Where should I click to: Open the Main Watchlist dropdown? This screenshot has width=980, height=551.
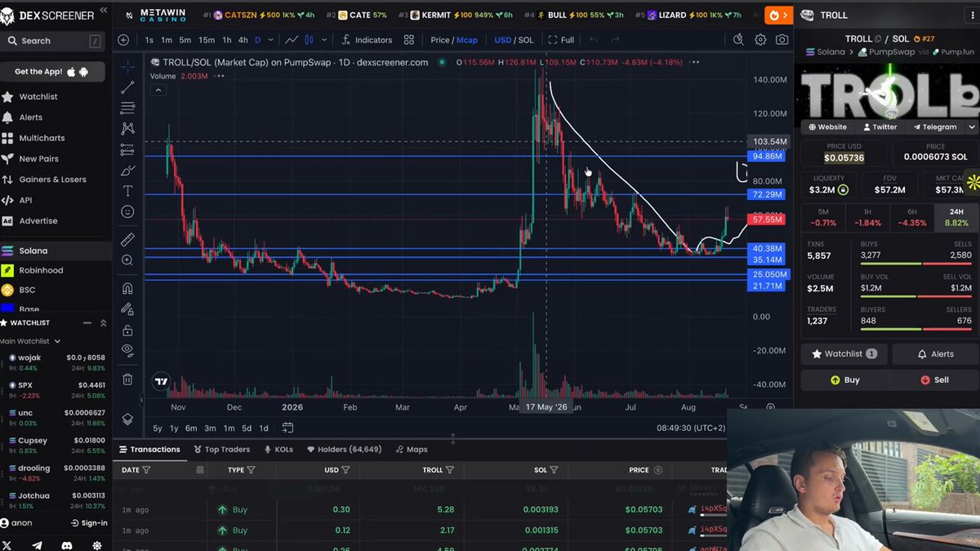29,341
